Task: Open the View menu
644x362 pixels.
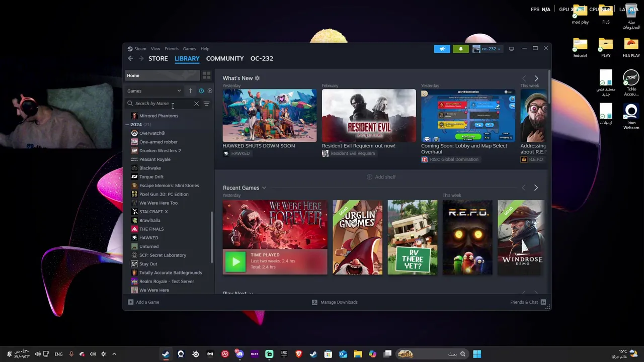Action: click(x=155, y=49)
